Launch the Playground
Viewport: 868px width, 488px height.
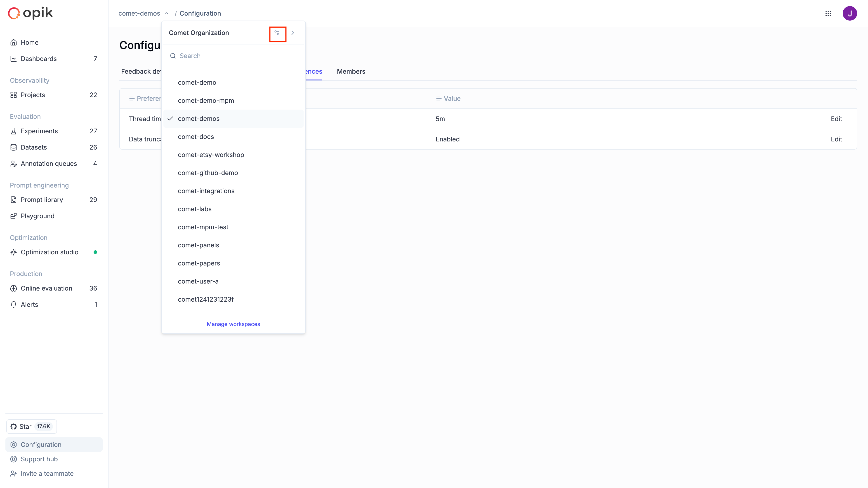(37, 216)
